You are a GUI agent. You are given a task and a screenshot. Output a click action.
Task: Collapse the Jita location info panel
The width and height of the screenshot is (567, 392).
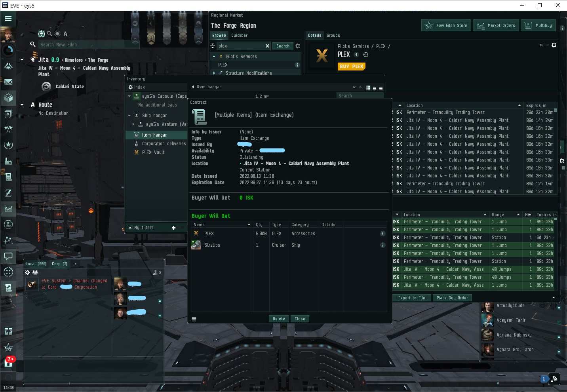pos(22,60)
